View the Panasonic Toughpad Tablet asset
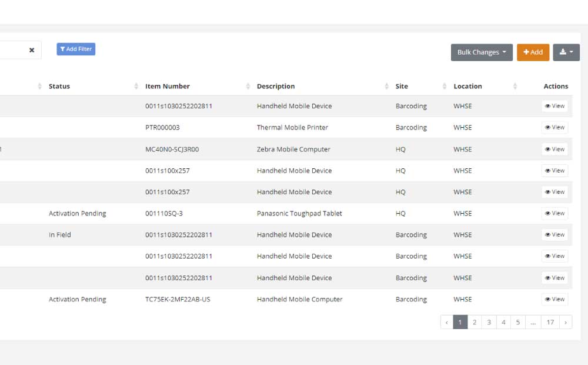The height and width of the screenshot is (365, 588). [x=554, y=213]
